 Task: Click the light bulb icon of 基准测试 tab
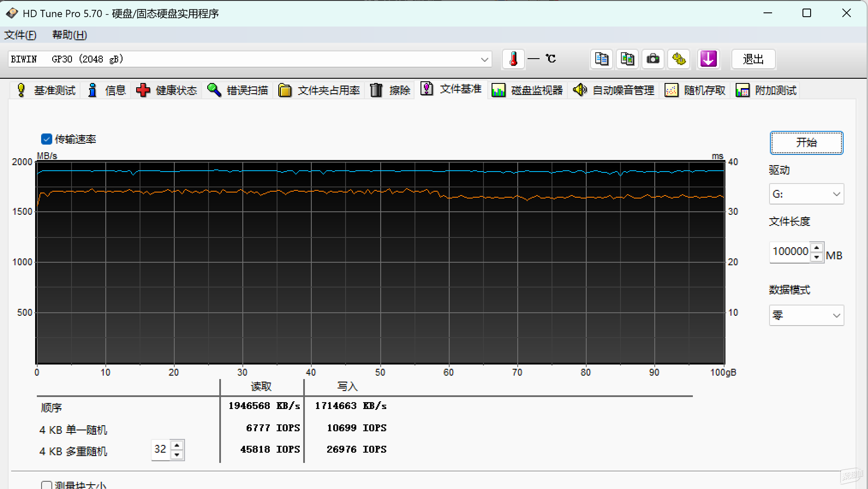coord(21,90)
